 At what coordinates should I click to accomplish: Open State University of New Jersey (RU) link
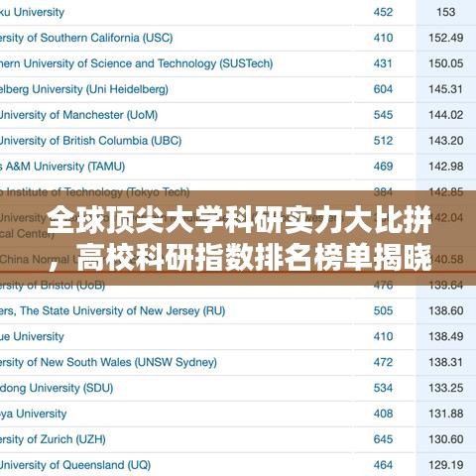[x=112, y=310]
